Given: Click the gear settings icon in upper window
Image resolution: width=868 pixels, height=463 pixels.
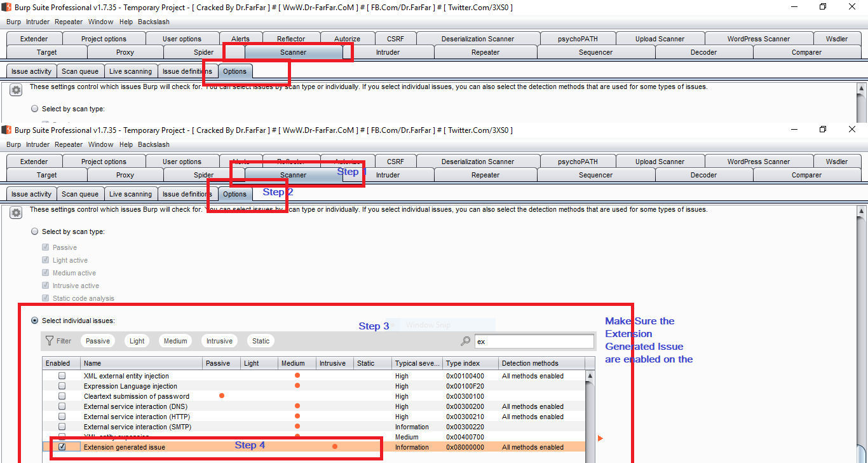Looking at the screenshot, I should (x=16, y=90).
